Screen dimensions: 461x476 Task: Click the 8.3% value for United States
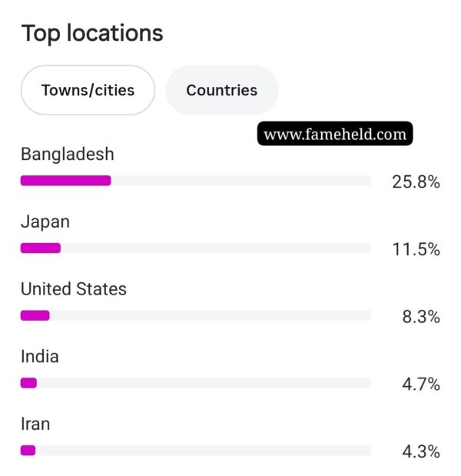[421, 317]
